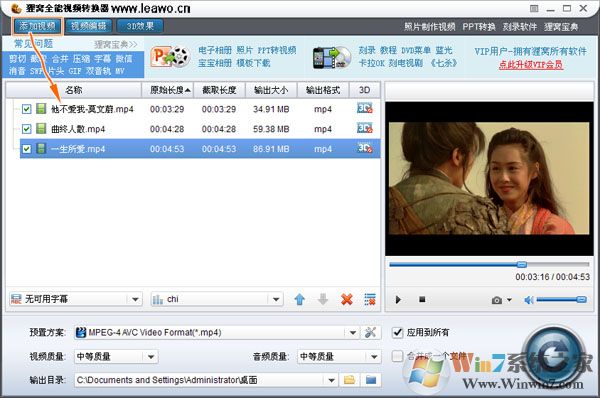
Task: Delete selected file with red X icon
Action: click(347, 299)
